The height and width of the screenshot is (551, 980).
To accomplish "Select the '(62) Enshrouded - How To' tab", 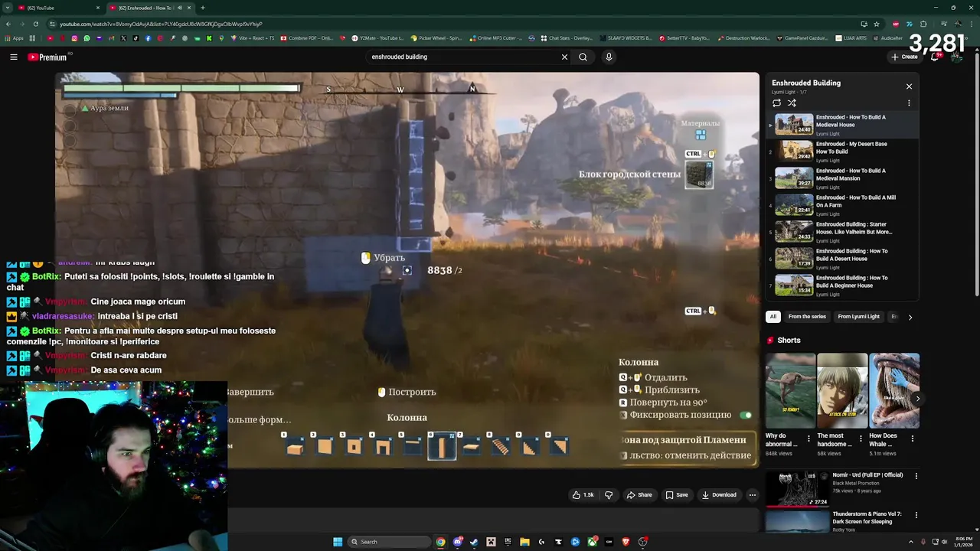I will coord(149,8).
